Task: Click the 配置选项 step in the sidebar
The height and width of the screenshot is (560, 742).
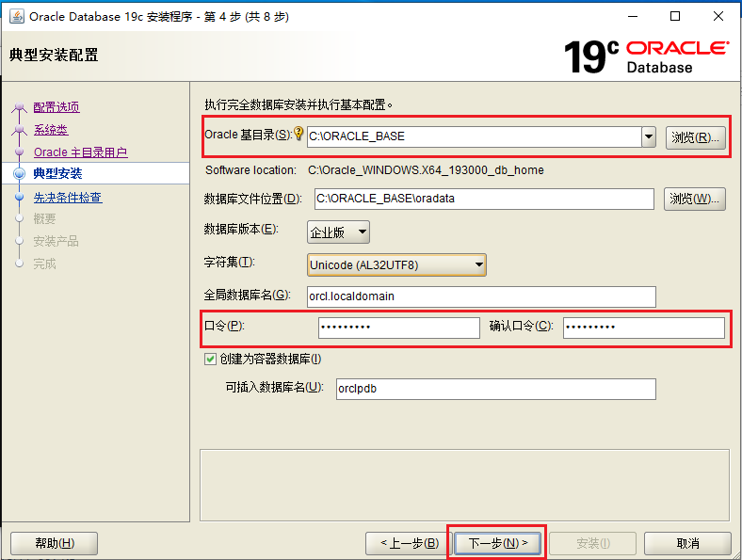Action: (56, 107)
